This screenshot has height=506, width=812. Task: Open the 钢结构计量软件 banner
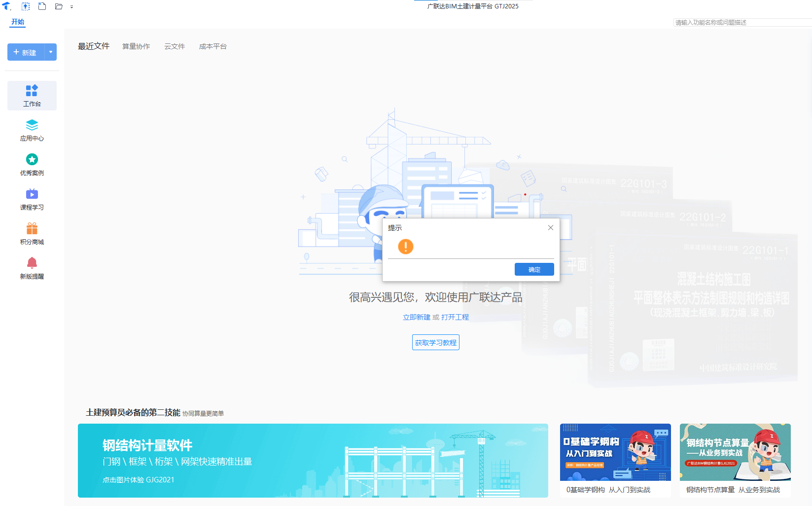point(313,461)
